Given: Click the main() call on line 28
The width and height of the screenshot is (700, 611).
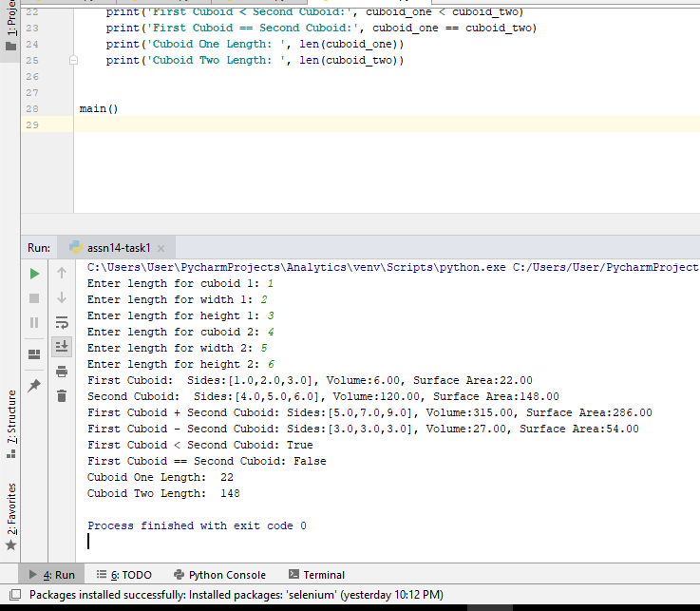Looking at the screenshot, I should [x=99, y=108].
